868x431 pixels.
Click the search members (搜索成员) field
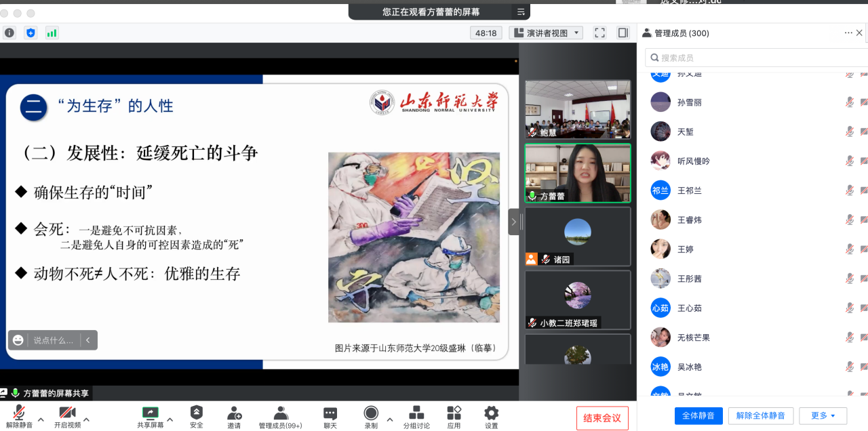tap(753, 58)
